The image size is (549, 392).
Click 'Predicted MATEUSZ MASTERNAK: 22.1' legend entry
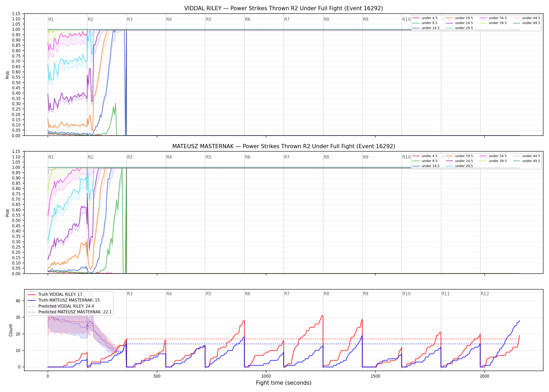(x=70, y=312)
